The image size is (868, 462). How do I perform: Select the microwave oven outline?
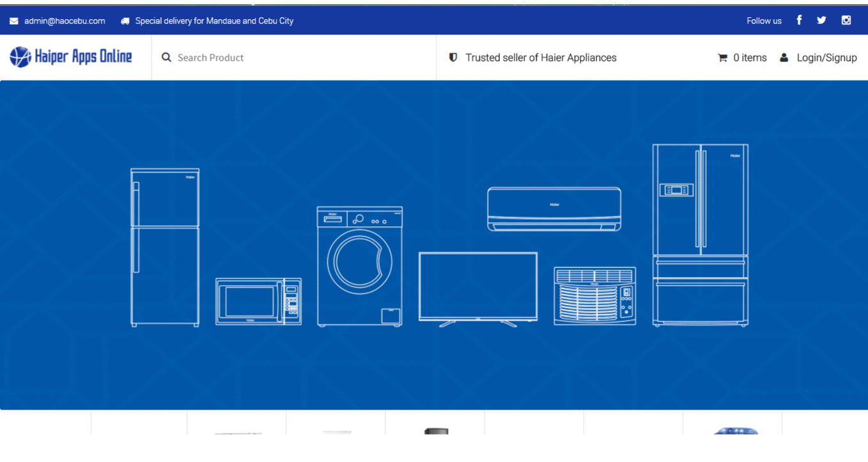tap(258, 302)
